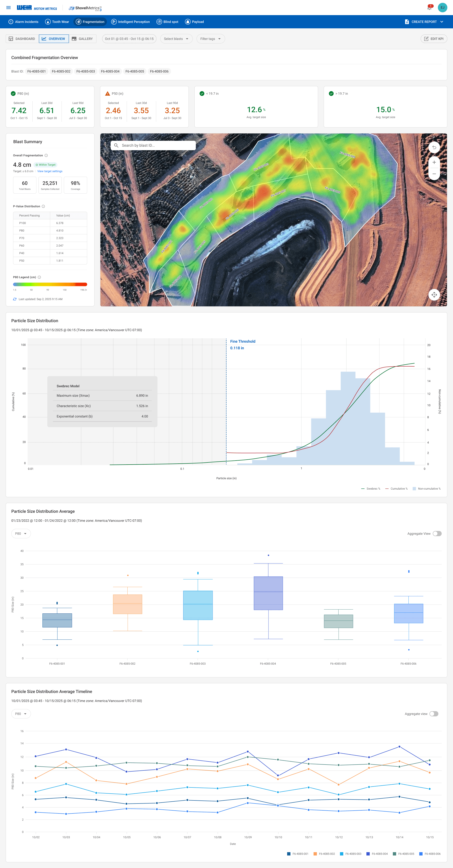Switch to the Dashboard tab

click(x=22, y=39)
